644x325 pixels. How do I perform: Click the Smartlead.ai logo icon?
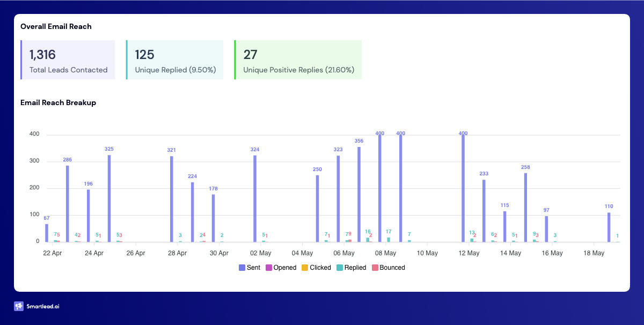20,306
